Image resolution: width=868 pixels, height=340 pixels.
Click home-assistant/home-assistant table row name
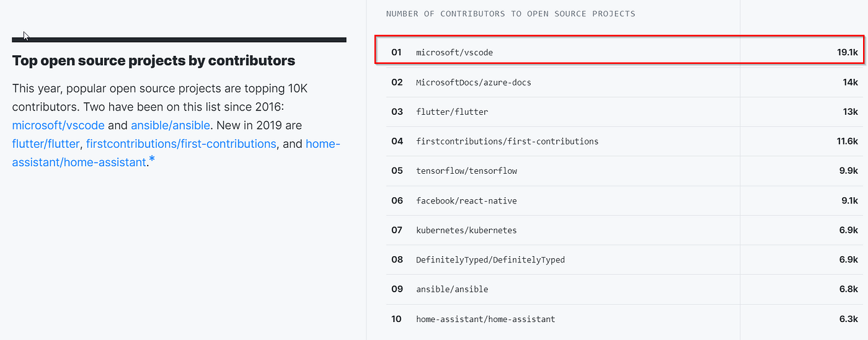(485, 320)
